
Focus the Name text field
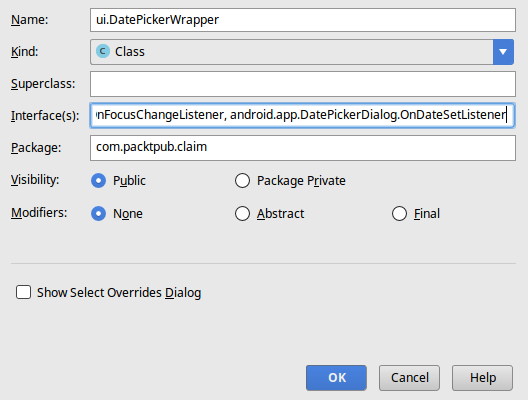click(x=303, y=20)
